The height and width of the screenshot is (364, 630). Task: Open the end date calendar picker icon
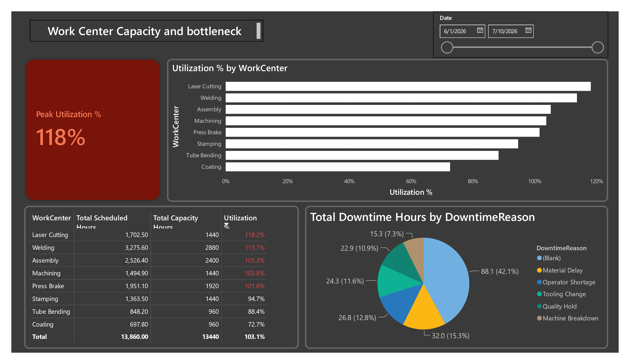point(528,30)
